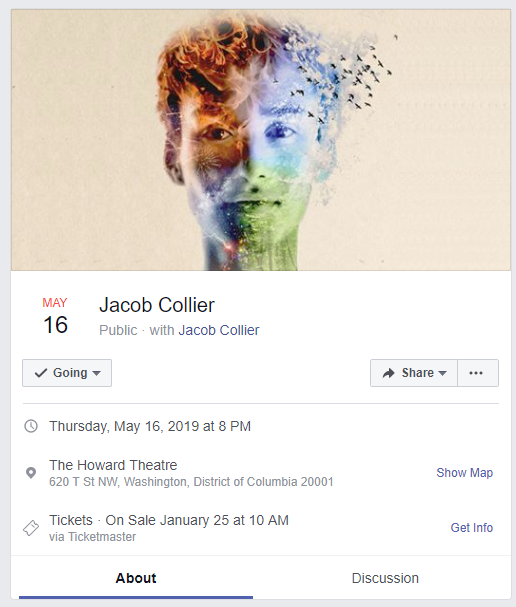The image size is (516, 607).
Task: Click the MAY 16 calendar date badge
Action: point(55,316)
